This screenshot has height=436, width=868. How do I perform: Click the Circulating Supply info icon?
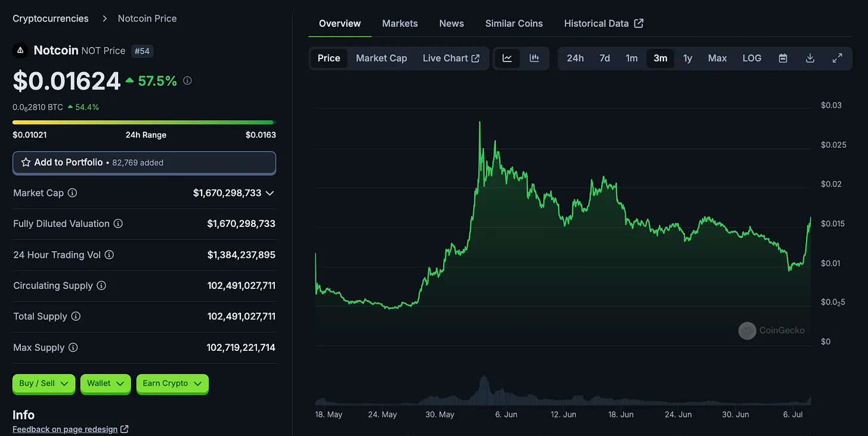[x=101, y=286]
